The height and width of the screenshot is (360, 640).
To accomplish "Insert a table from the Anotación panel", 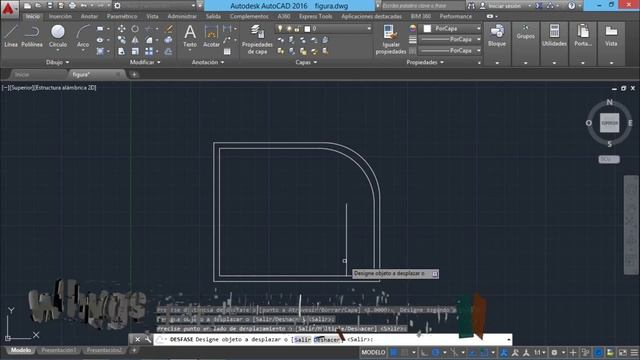I will [227, 51].
